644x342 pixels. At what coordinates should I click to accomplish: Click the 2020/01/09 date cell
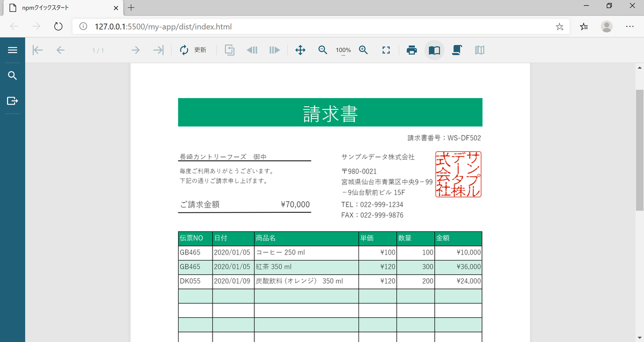pyautogui.click(x=233, y=281)
